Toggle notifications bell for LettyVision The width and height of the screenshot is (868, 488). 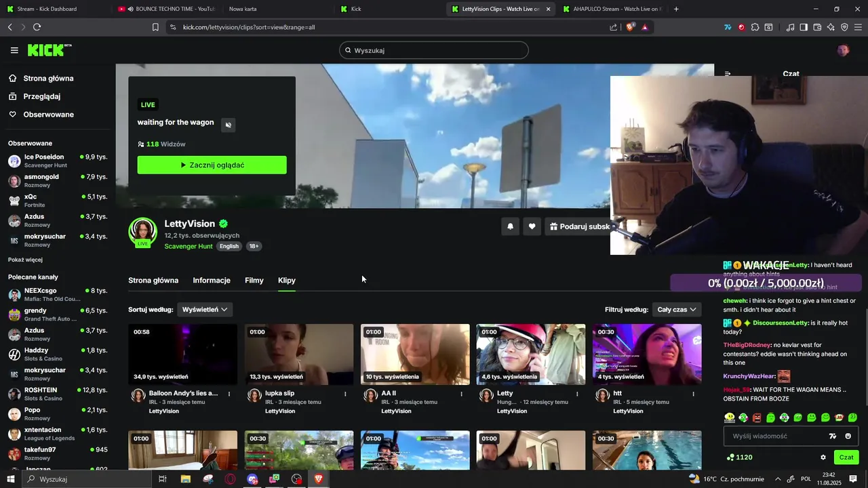pos(511,226)
